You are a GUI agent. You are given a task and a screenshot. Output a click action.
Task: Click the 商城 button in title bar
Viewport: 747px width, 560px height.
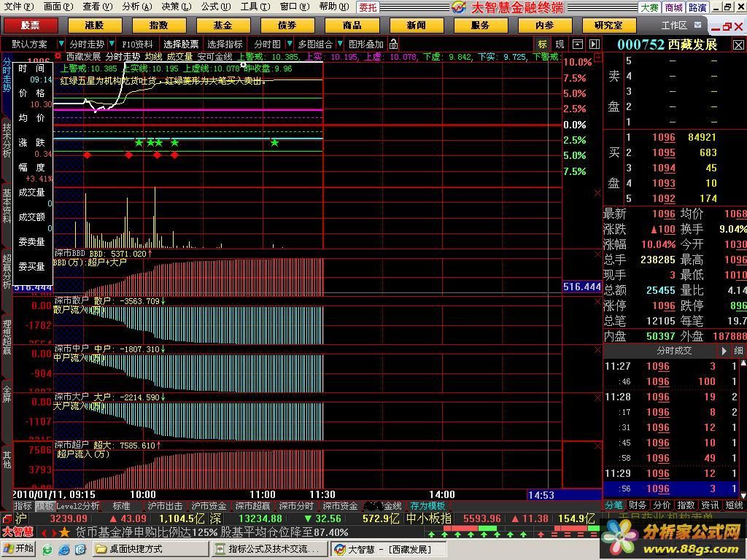click(x=673, y=7)
